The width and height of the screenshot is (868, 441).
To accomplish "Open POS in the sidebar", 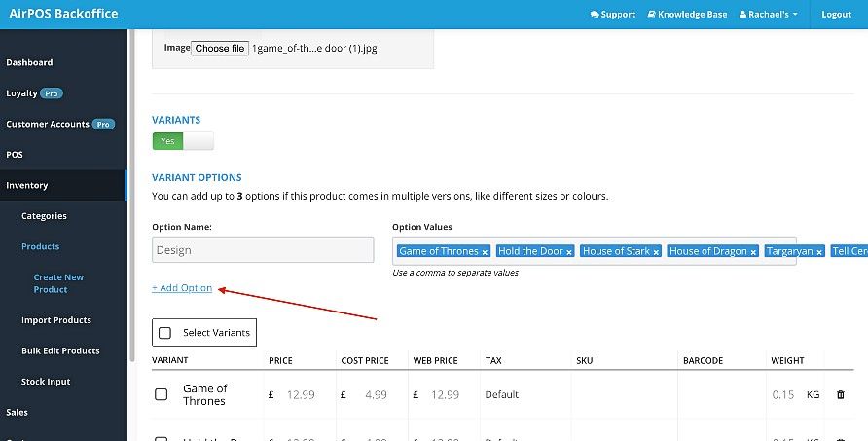I will point(15,155).
